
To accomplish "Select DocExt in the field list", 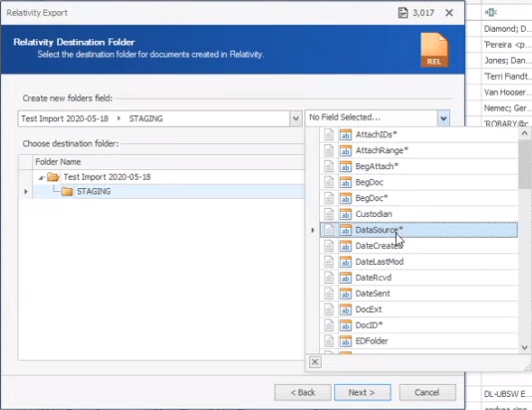I will (418, 309).
